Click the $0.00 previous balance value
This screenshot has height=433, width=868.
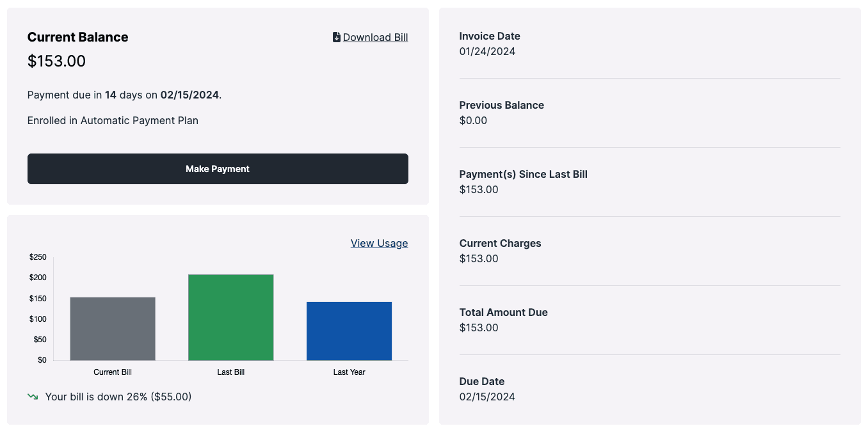[473, 120]
